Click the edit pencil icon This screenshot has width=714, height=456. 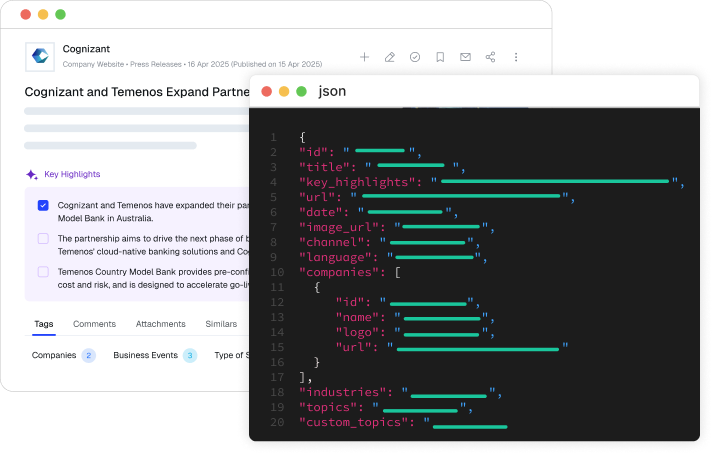click(x=390, y=57)
